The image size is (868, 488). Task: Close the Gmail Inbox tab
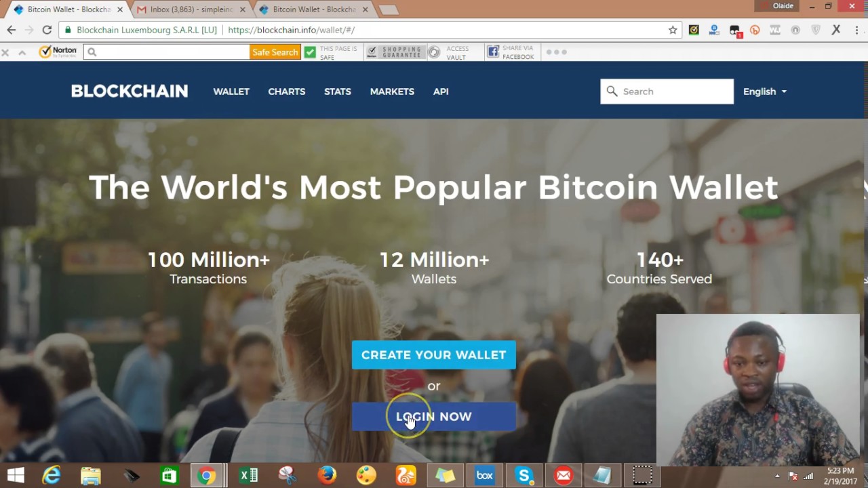tap(242, 9)
